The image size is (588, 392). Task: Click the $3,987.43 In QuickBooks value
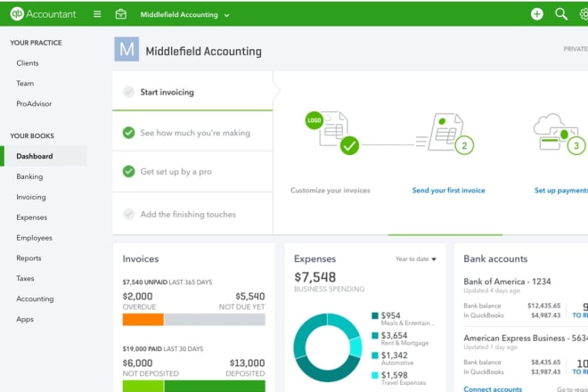click(545, 372)
